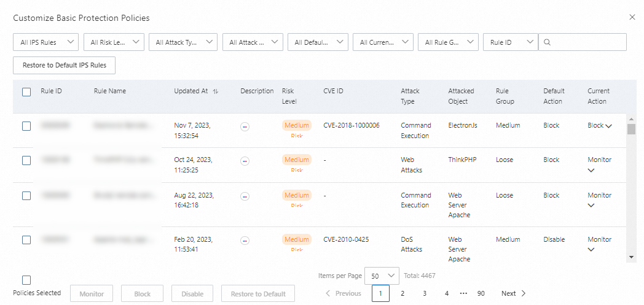The height and width of the screenshot is (305, 644).
Task: Check the CVE-2018-1000006 rule row
Action: (x=26, y=126)
